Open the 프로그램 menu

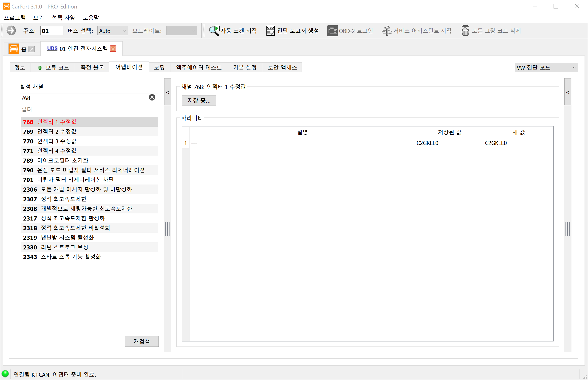[14, 17]
